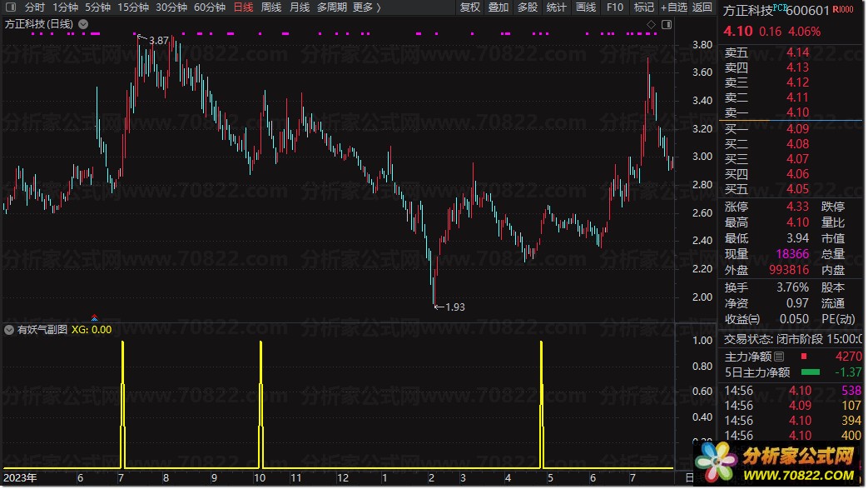The image size is (868, 489).
Task: Click the 复权 adjustment button
Action: point(470,7)
